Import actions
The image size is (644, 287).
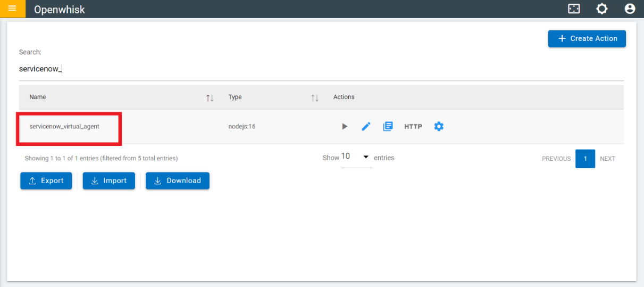[x=108, y=181]
